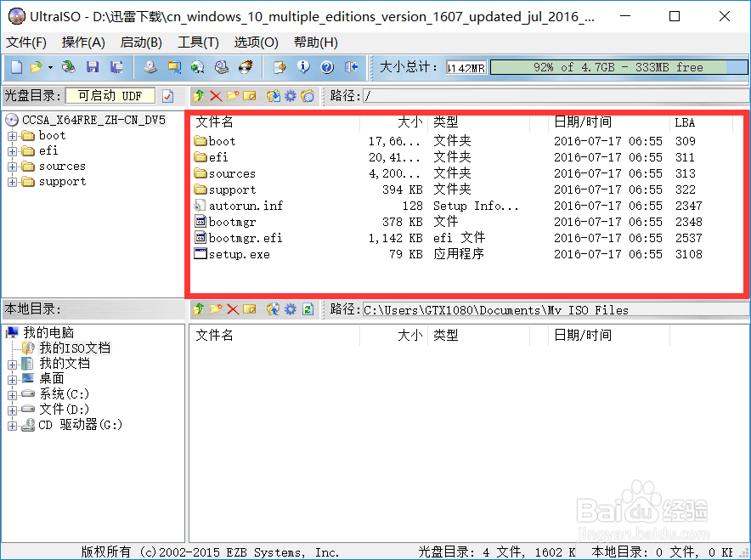Open an image file via the folder icon

click(x=36, y=67)
